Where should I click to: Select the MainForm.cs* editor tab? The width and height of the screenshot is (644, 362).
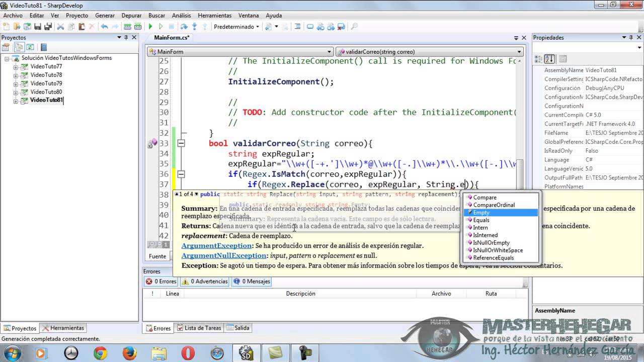[171, 38]
